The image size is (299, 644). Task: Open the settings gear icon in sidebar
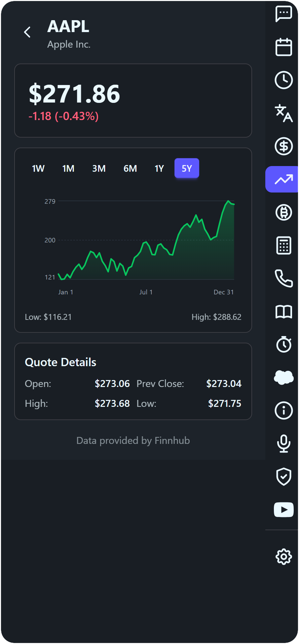(283, 557)
